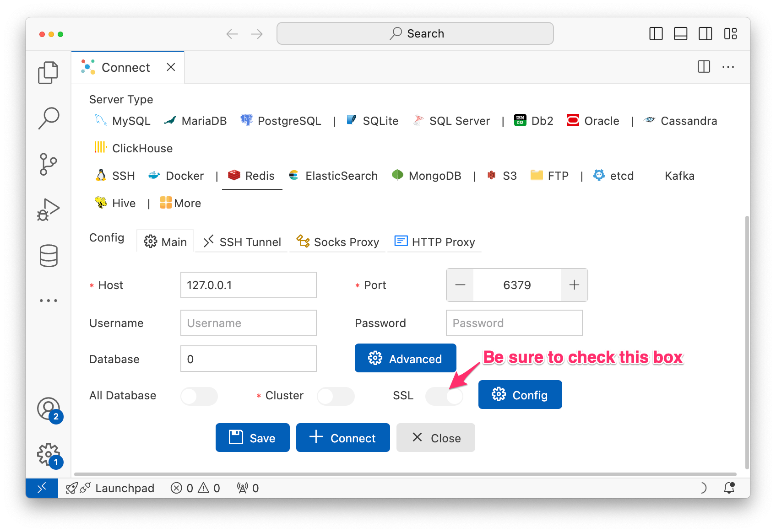776x532 pixels.
Task: Open Source Control in the activity bar
Action: coord(48,164)
